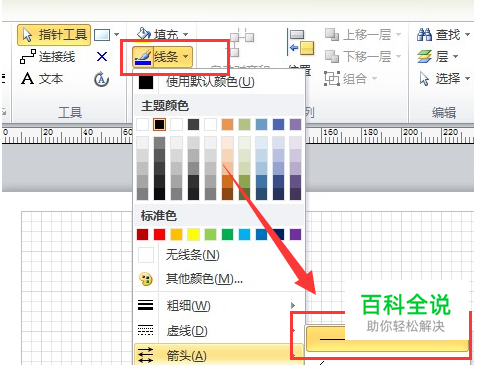Pick the orange theme color swatch
The width and height of the screenshot is (494, 365).
tap(227, 125)
